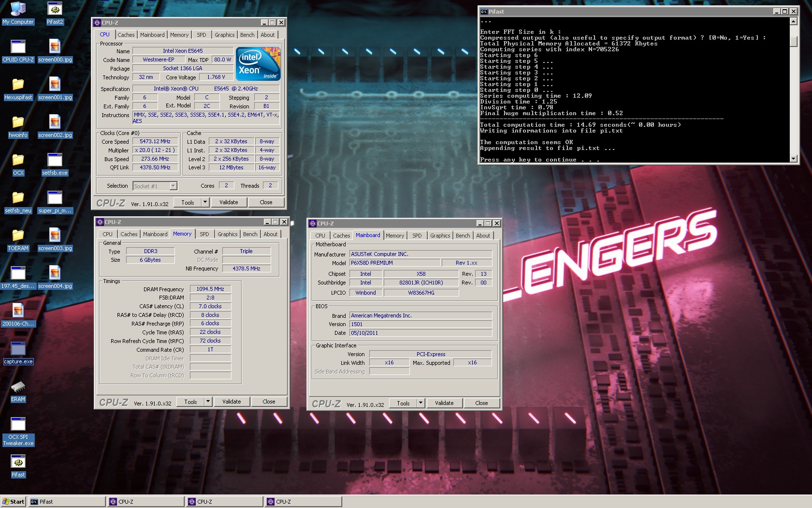
Task: Open Bench tab in top CPU-Z window
Action: [x=247, y=35]
